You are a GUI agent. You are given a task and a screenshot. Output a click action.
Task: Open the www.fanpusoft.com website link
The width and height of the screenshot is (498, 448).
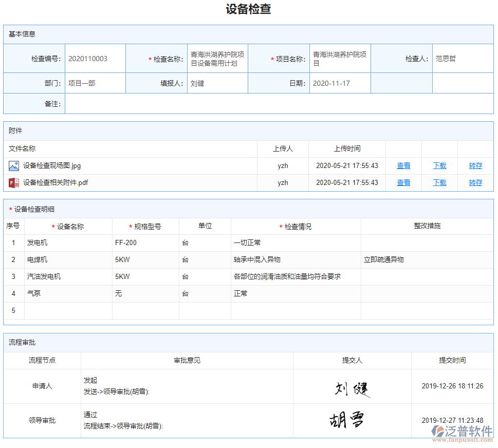point(462,440)
